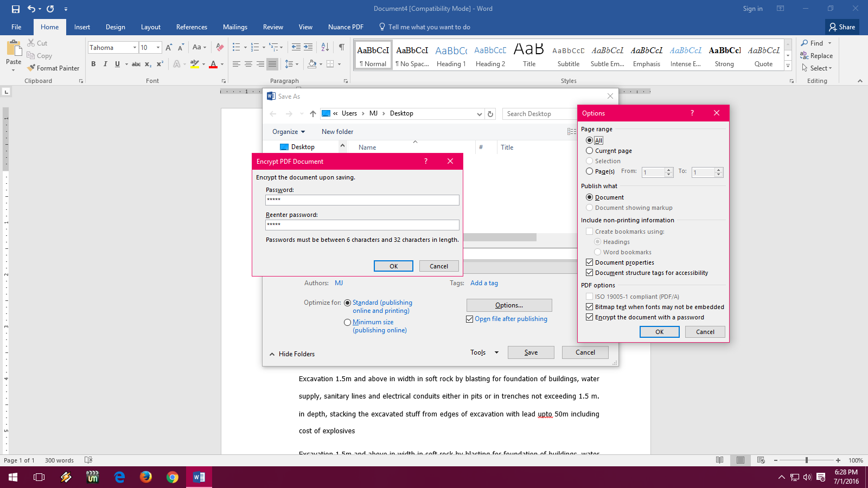Apply Strikethrough formatting
This screenshot has width=868, height=488.
136,64
